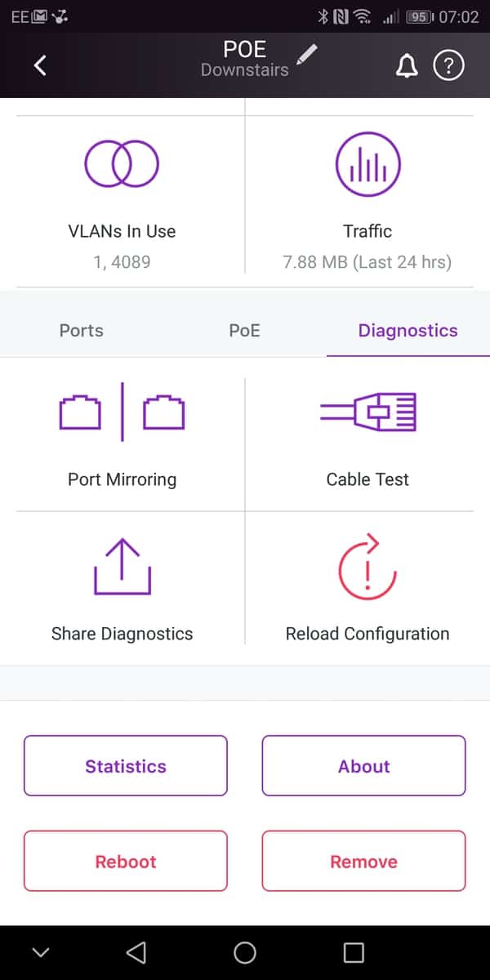The width and height of the screenshot is (490, 980).
Task: Tap the back arrow in header
Action: (40, 65)
